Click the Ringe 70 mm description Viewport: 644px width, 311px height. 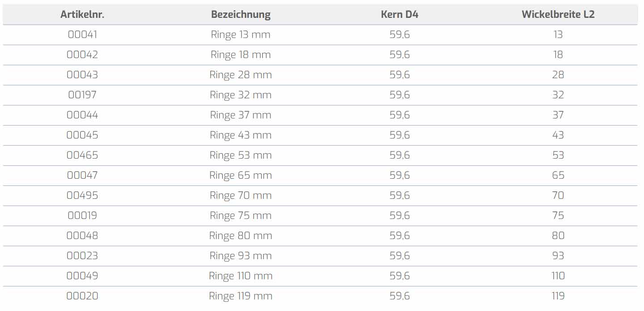[x=241, y=195]
